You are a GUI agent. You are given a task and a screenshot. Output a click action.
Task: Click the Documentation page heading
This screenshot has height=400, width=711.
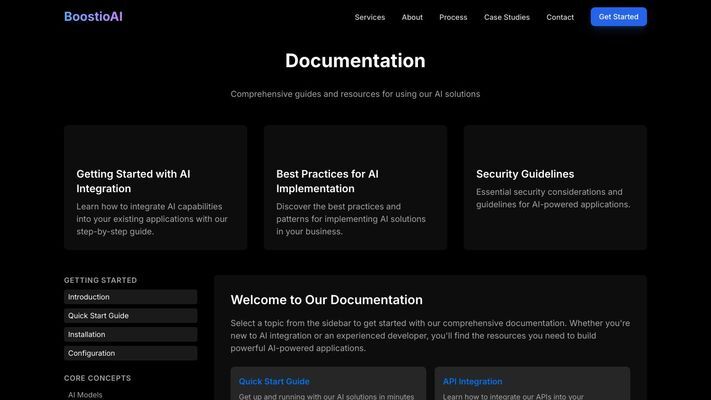[355, 61]
